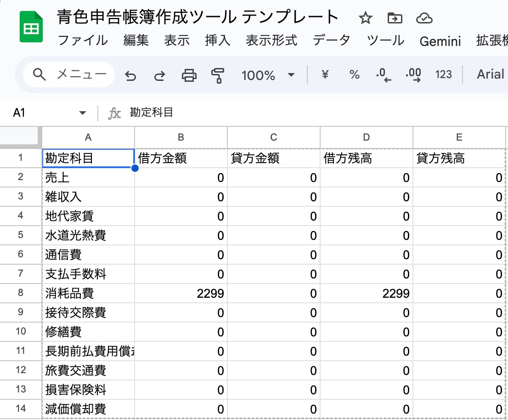Select the 旅費交通費 cell
Viewport: 508px width, 420px height.
coord(88,370)
